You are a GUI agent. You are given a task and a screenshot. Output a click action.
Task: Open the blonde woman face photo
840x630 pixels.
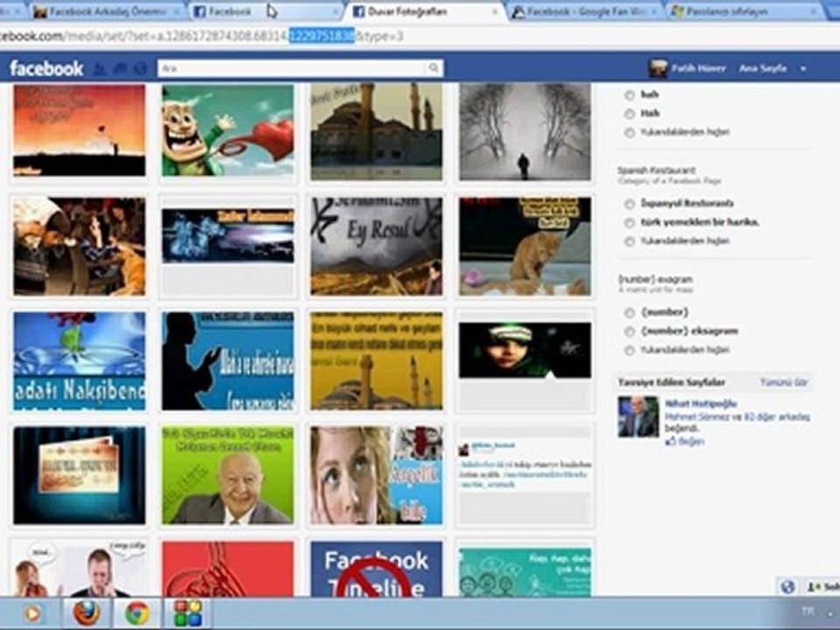(x=376, y=475)
